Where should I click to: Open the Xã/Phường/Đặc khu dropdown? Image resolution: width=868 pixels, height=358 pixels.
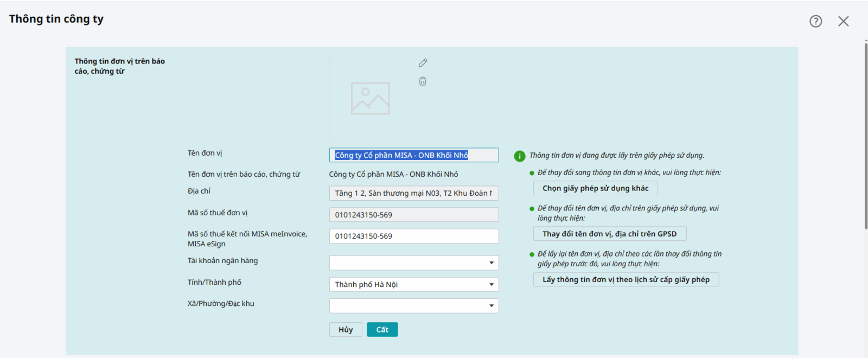tap(414, 306)
